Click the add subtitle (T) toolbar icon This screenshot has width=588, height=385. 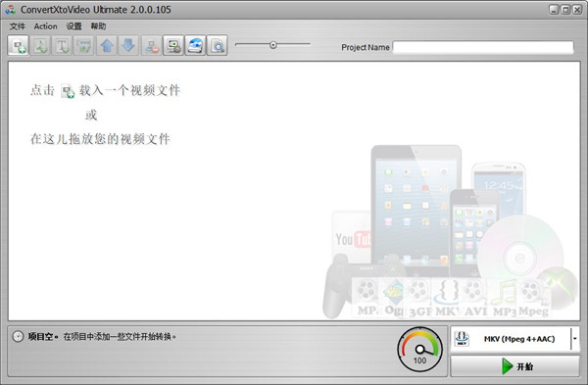63,46
